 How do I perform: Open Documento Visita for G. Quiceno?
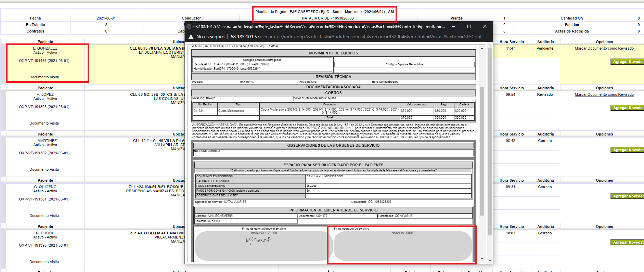point(44,216)
